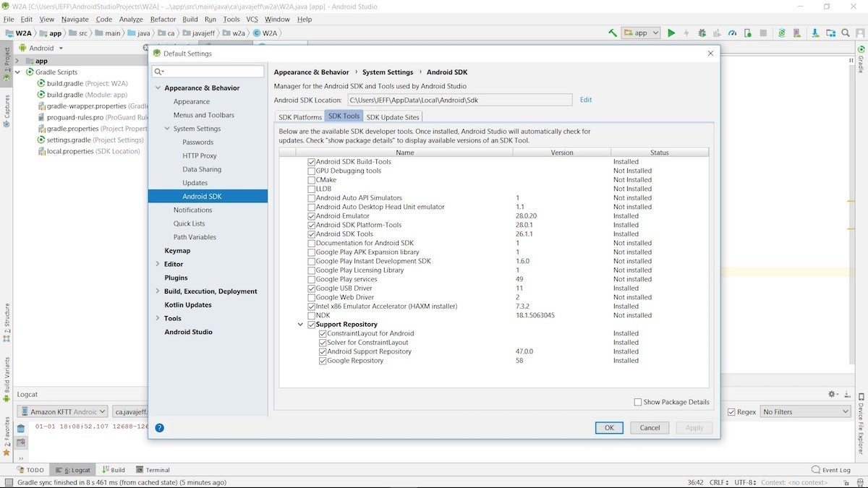The height and width of the screenshot is (488, 868).
Task: Click the Stop square icon
Action: coord(762,33)
